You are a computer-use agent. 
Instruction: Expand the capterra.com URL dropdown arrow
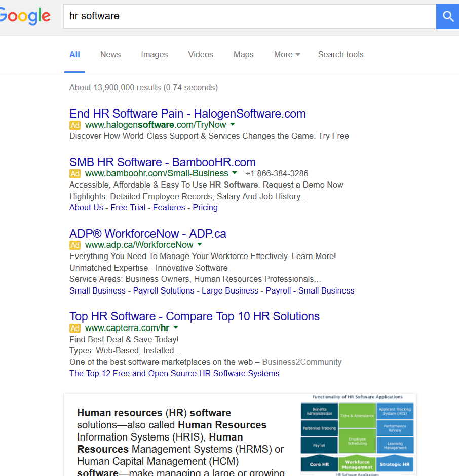(x=176, y=327)
